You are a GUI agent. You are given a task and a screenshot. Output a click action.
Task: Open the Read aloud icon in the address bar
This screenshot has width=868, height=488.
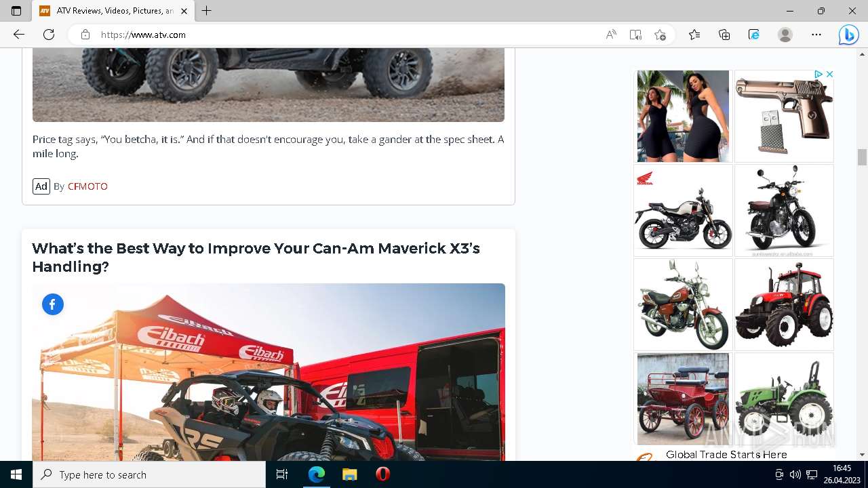coord(611,35)
